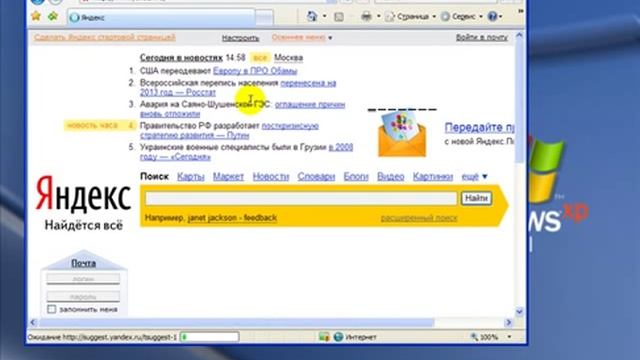Click the Войти в почту link
Viewport: 640px width, 360px height.
coord(482,37)
